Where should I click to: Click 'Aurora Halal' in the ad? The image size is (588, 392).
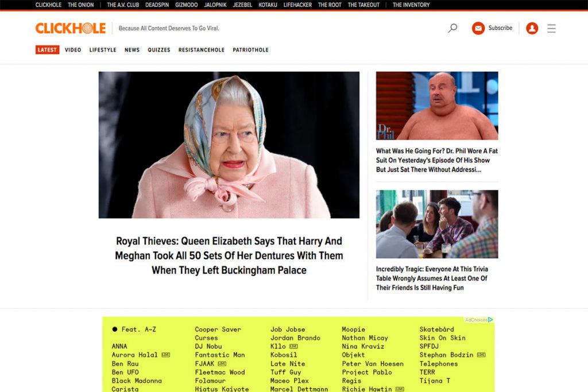pos(134,355)
